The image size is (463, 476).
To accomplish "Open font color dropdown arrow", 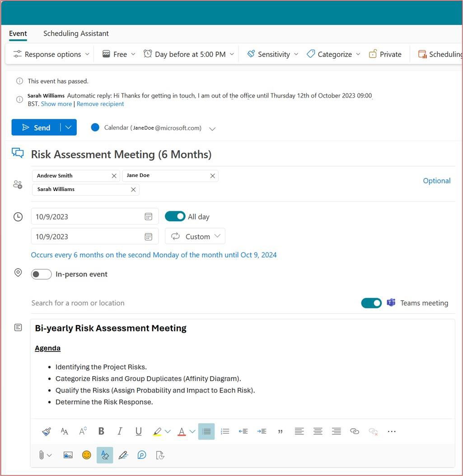I will pos(192,431).
